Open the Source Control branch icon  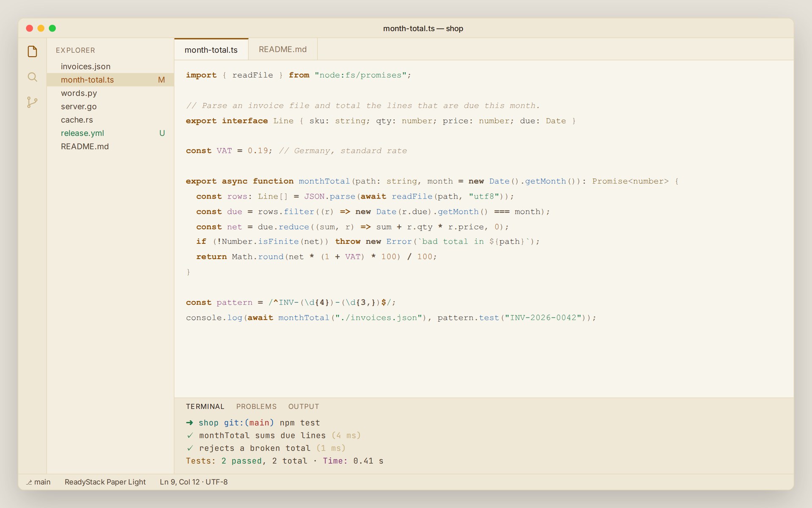pos(32,102)
